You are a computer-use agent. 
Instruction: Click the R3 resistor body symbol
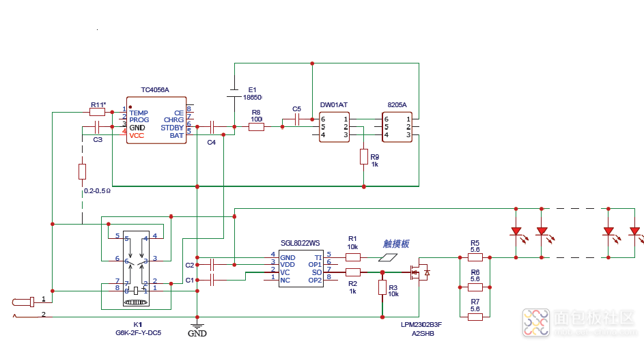point(382,287)
